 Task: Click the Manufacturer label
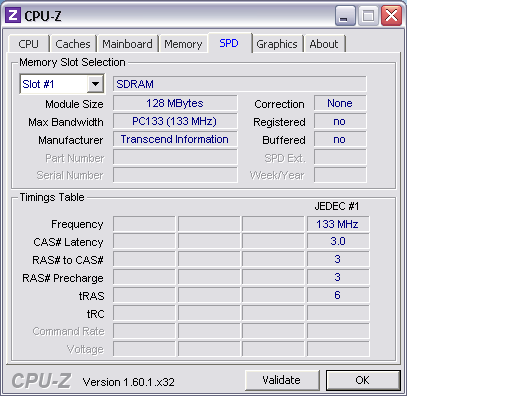click(71, 140)
